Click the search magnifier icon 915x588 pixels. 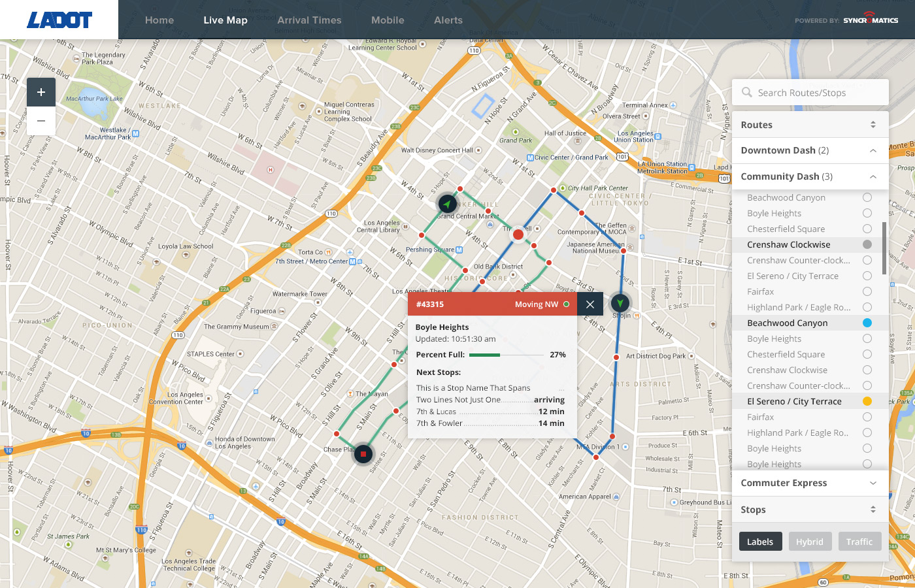click(747, 93)
